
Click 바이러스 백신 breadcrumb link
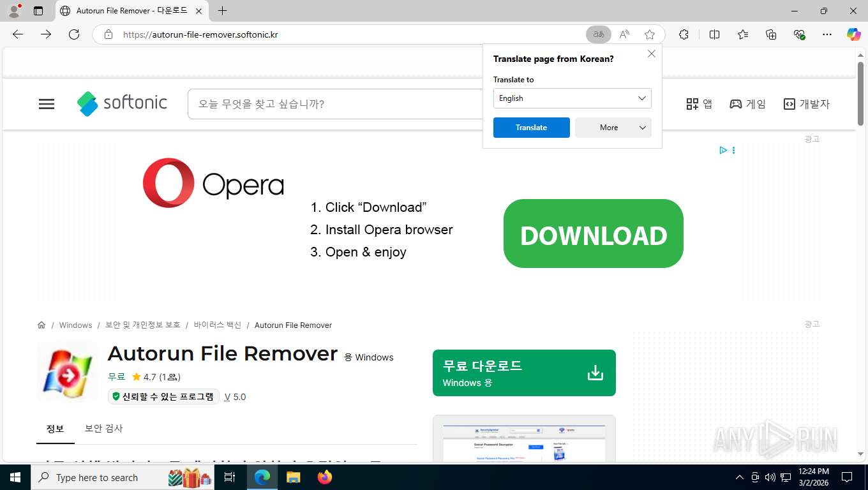point(218,325)
